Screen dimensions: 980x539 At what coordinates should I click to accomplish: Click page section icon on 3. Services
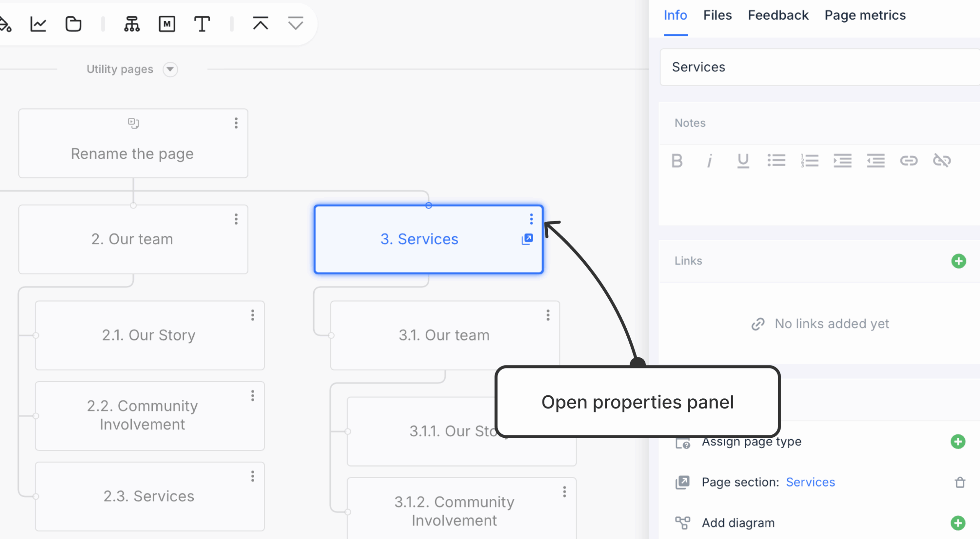point(527,239)
